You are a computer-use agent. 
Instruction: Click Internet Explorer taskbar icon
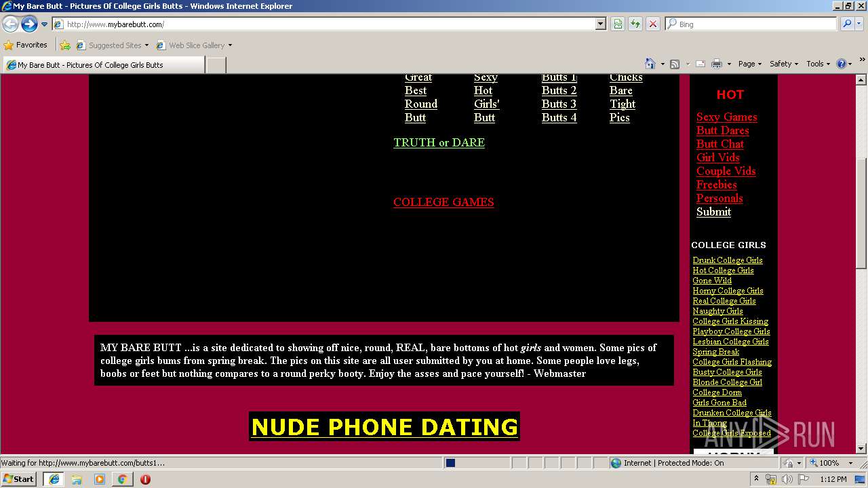[x=54, y=479]
